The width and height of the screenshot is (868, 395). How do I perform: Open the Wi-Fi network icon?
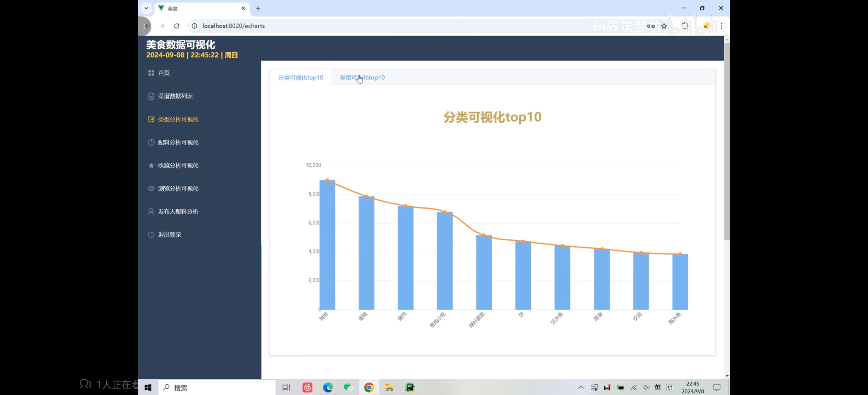(x=634, y=388)
